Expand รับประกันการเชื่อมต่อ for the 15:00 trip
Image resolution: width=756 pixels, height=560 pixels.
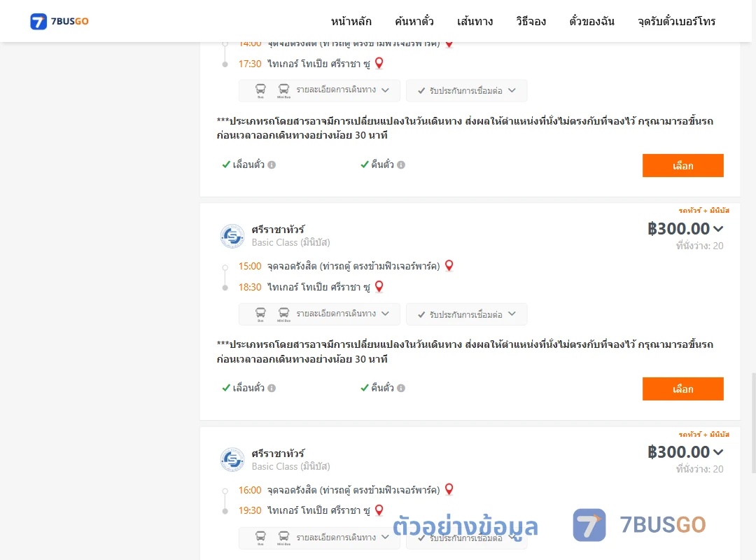point(467,314)
